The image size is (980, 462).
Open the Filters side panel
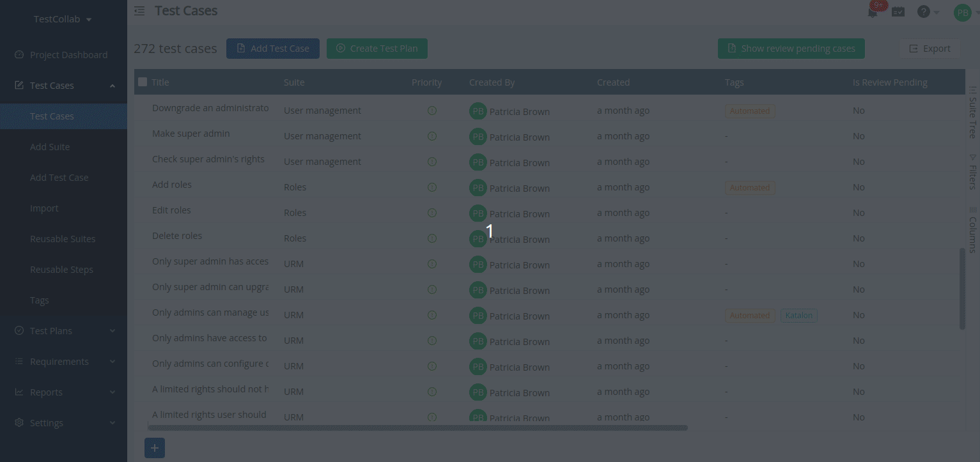tap(972, 172)
